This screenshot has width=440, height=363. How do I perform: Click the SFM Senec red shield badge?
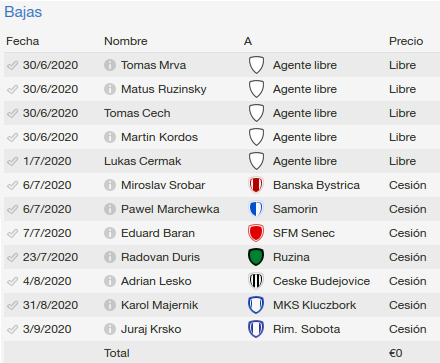256,233
